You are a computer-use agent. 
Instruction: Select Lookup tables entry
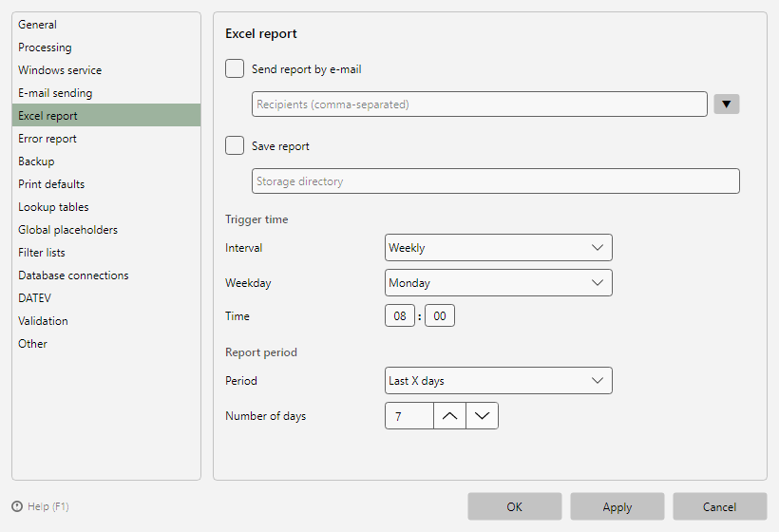pos(106,207)
